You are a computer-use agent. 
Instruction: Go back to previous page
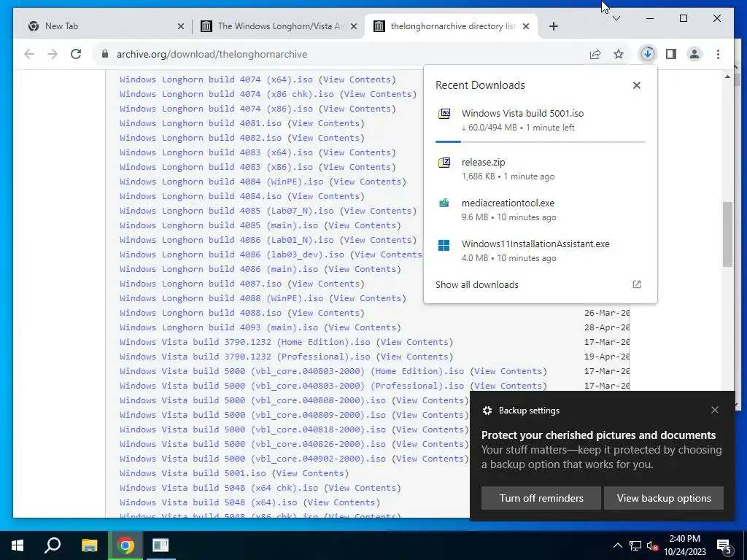(x=29, y=54)
